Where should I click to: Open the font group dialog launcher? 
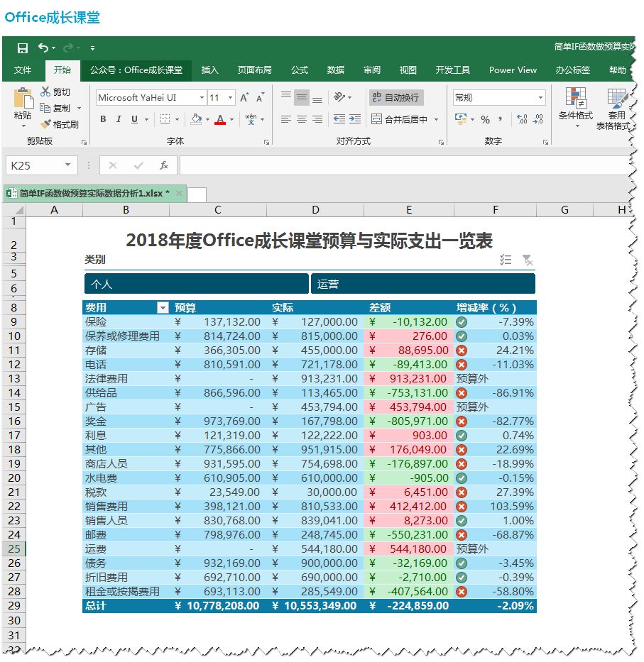coord(267,143)
